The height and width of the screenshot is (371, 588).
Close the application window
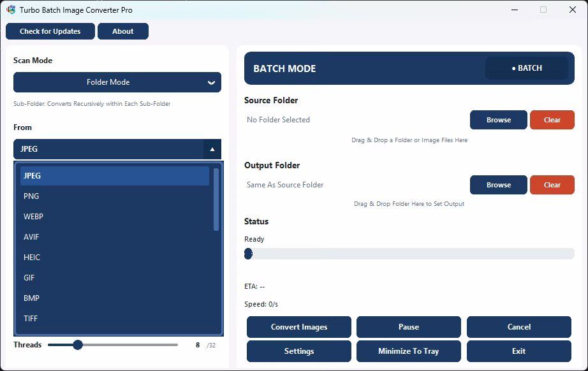pyautogui.click(x=573, y=10)
